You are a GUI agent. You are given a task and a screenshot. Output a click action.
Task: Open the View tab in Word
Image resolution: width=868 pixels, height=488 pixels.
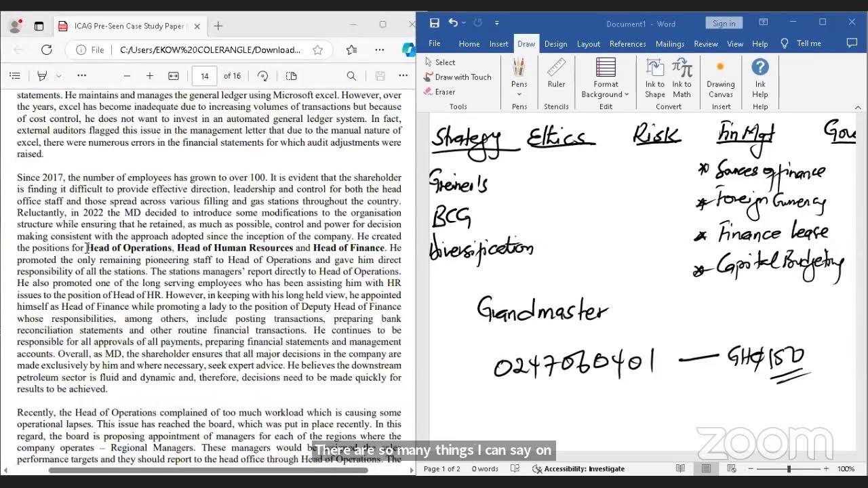point(735,43)
